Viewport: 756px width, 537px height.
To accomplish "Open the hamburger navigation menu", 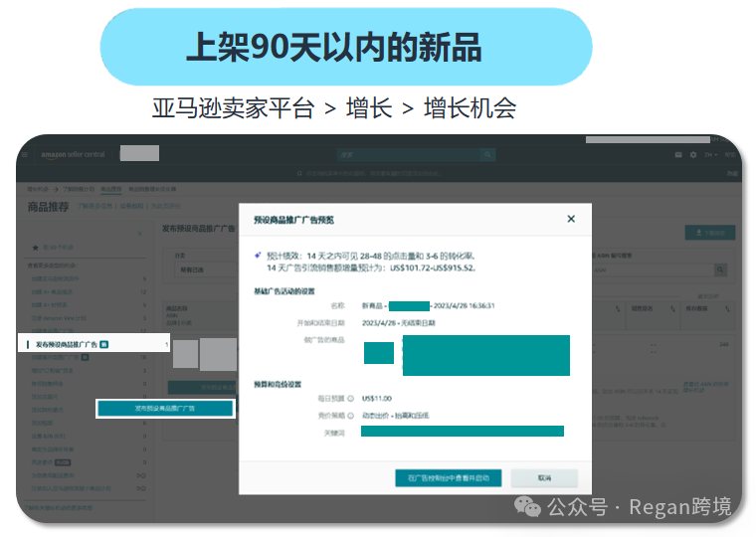I will pyautogui.click(x=25, y=155).
